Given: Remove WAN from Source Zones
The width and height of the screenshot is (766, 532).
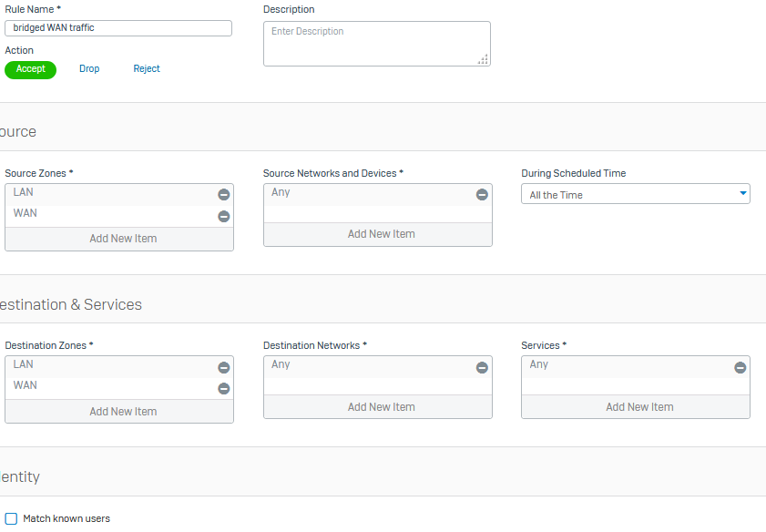Looking at the screenshot, I should [x=224, y=216].
